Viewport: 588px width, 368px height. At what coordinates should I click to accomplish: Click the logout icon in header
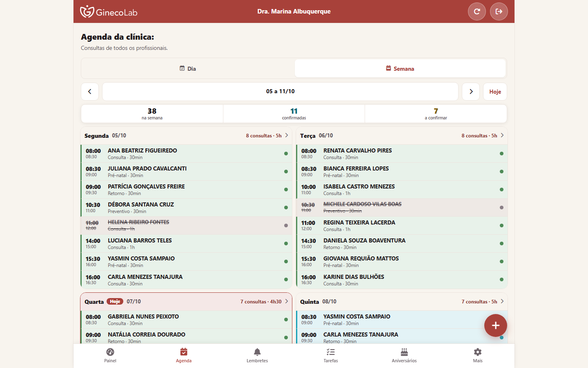point(499,11)
